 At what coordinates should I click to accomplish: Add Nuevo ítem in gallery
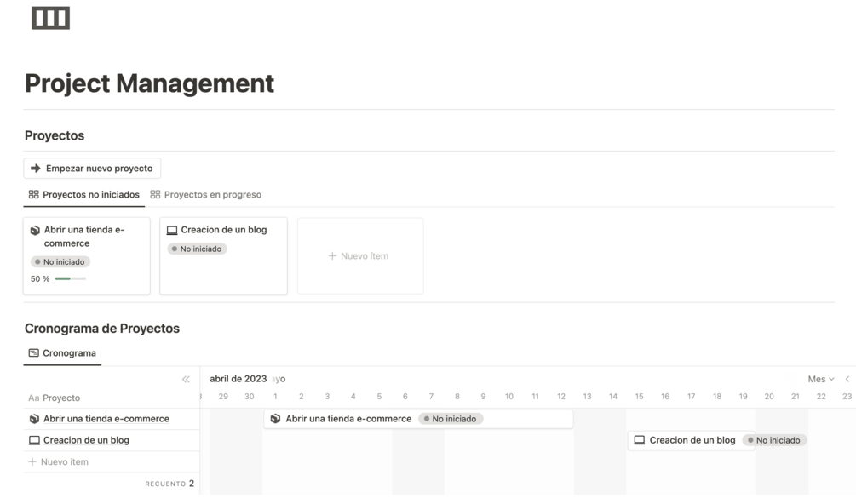point(359,255)
